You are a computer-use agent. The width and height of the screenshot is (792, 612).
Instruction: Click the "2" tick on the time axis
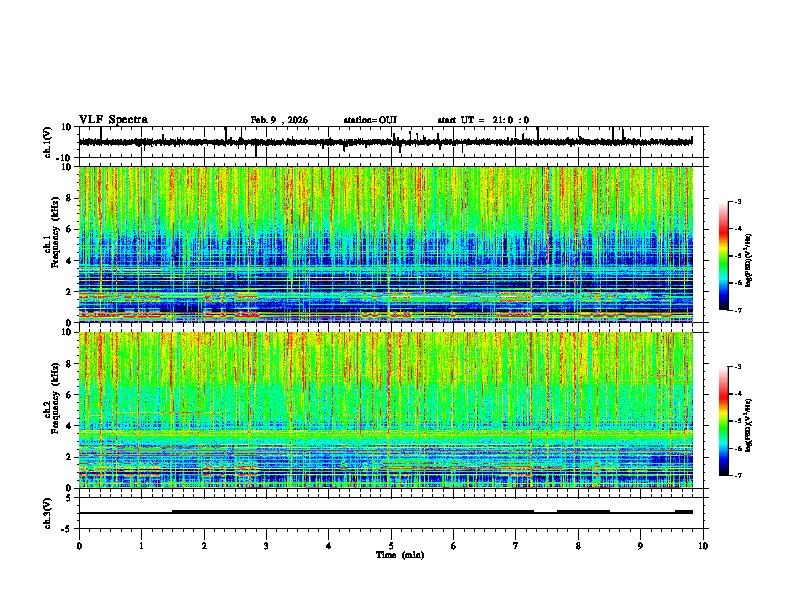point(204,546)
